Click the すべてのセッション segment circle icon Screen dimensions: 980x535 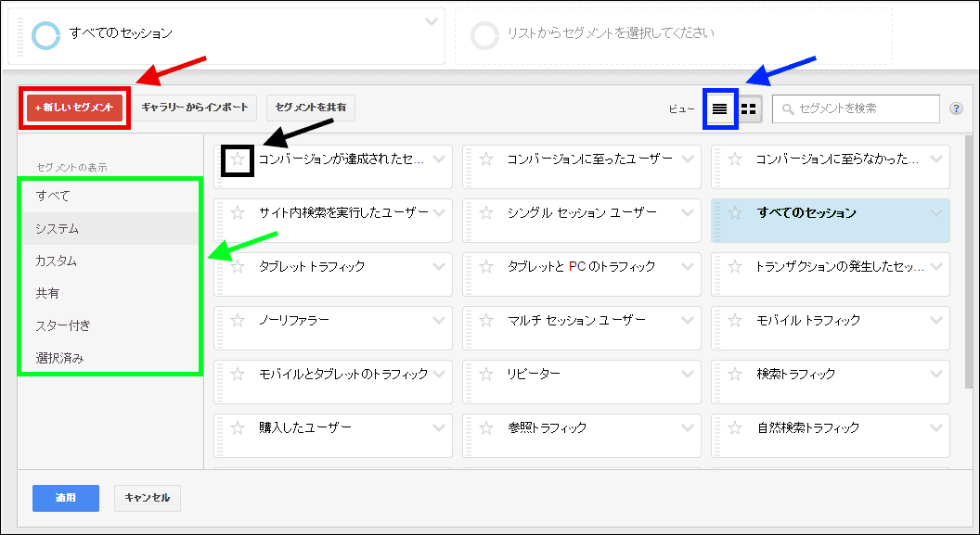coord(45,34)
